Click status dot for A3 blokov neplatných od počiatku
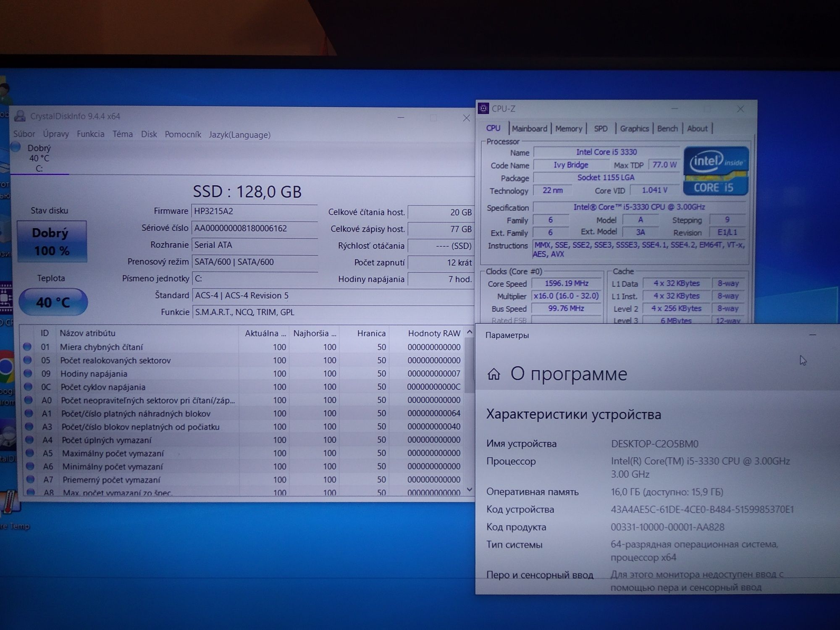This screenshot has width=840, height=630. (29, 426)
